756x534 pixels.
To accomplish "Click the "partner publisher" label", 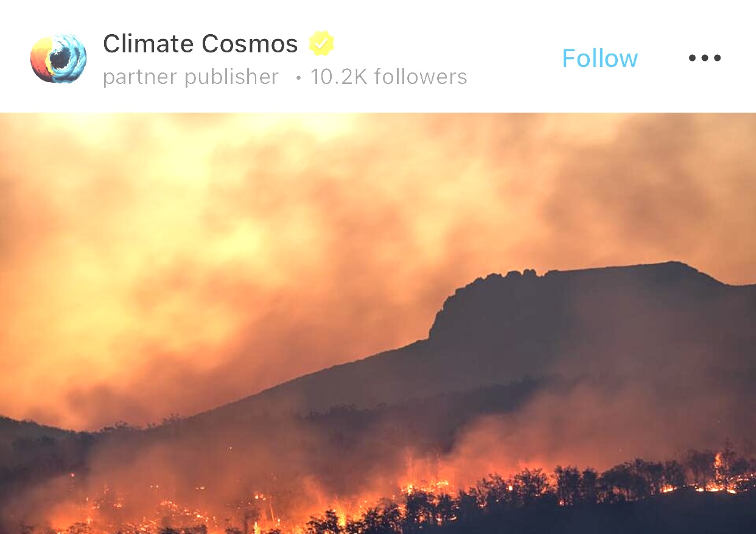I will pyautogui.click(x=191, y=77).
